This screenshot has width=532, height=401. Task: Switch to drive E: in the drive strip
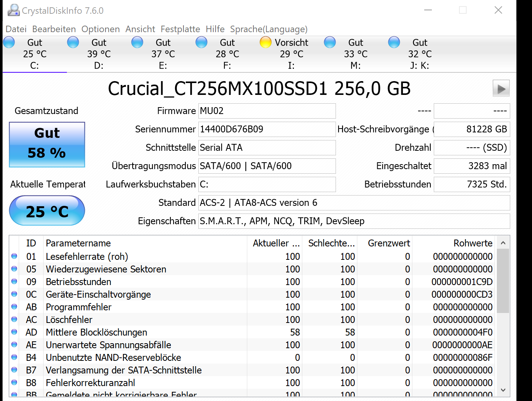(163, 54)
